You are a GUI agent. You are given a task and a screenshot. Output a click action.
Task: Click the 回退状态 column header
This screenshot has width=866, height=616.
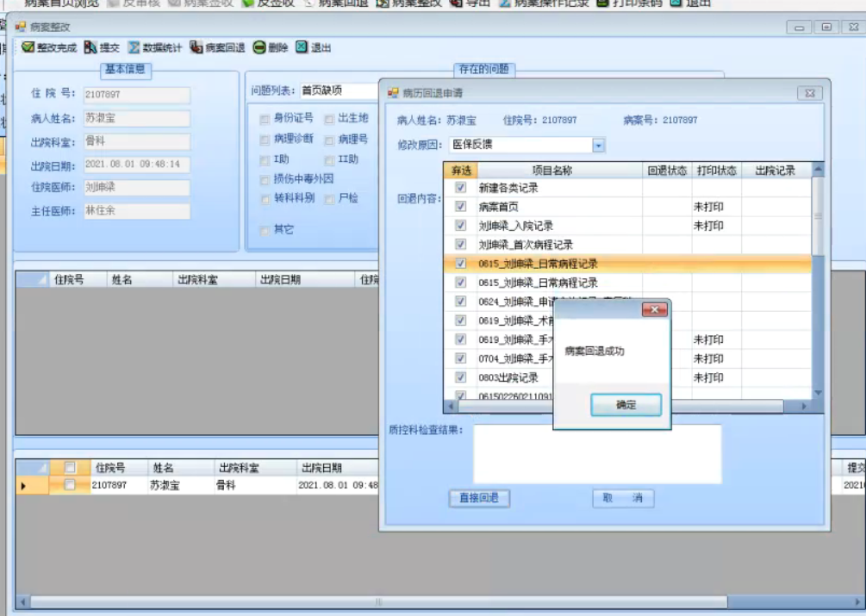[x=667, y=171]
